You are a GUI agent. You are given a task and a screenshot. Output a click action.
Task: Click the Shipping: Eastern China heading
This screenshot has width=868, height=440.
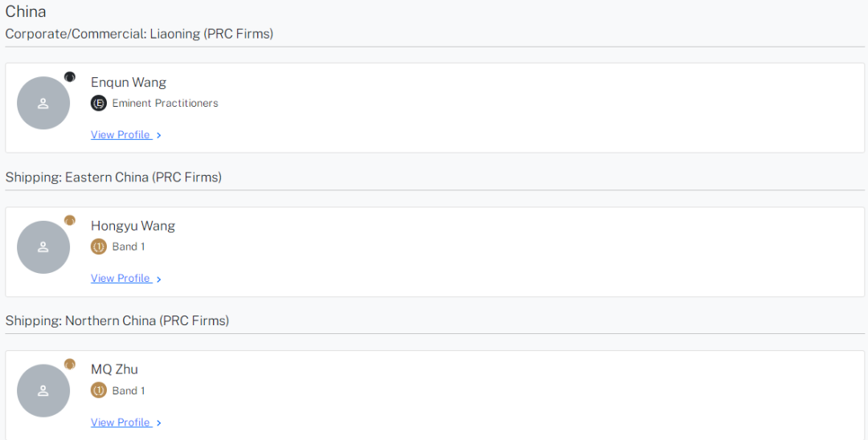pos(113,177)
